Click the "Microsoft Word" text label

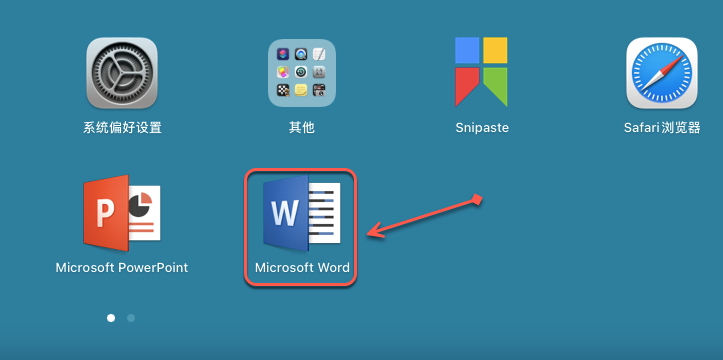point(302,267)
